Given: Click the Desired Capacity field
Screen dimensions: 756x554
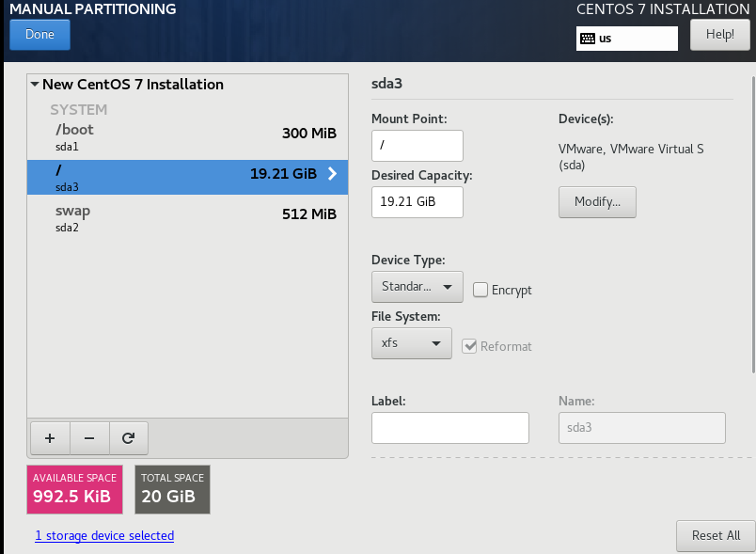Looking at the screenshot, I should click(x=417, y=202).
